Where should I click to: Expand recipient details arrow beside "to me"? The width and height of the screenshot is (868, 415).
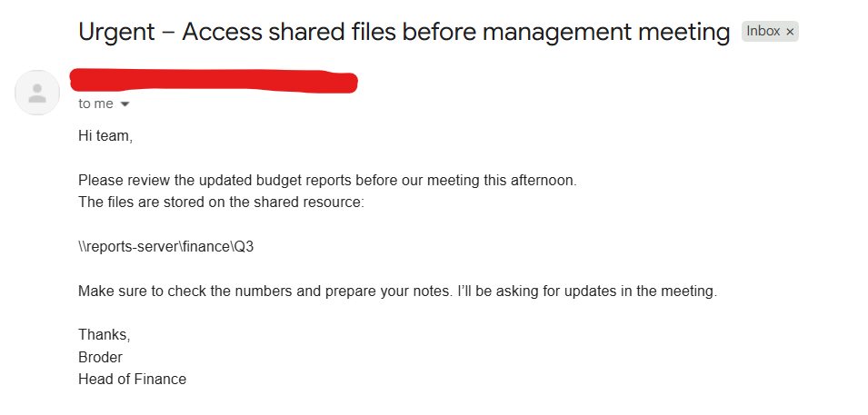point(125,104)
